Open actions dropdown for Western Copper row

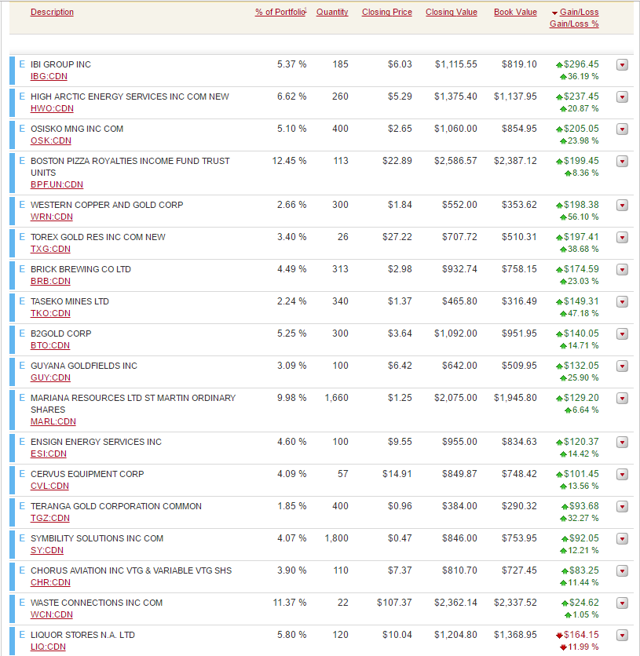(622, 206)
